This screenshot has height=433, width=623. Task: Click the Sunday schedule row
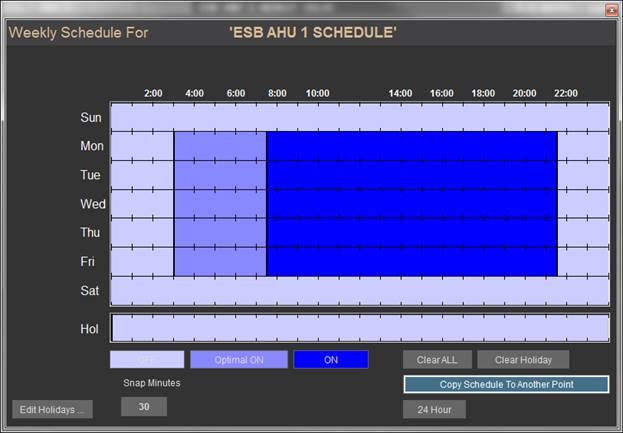point(359,117)
